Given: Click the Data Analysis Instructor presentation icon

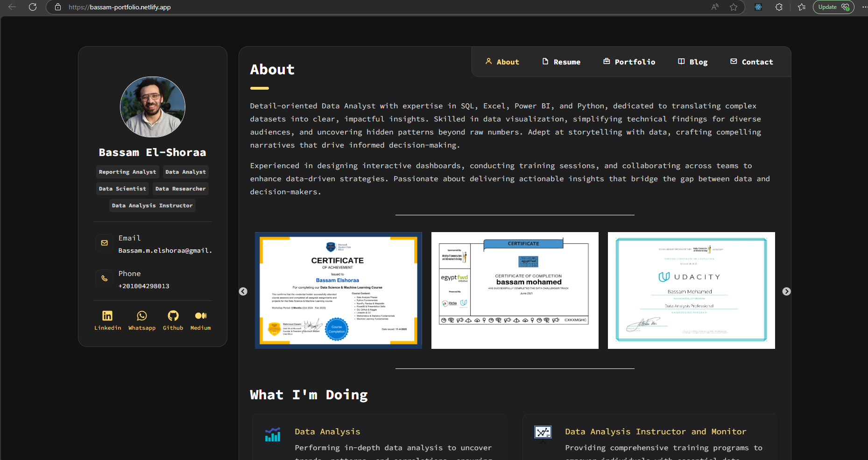Looking at the screenshot, I should 543,433.
